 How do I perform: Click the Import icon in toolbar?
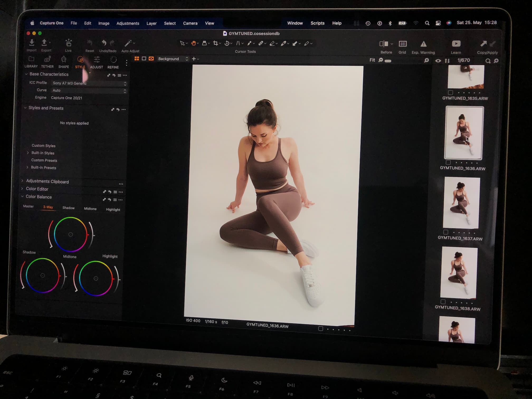click(x=32, y=43)
